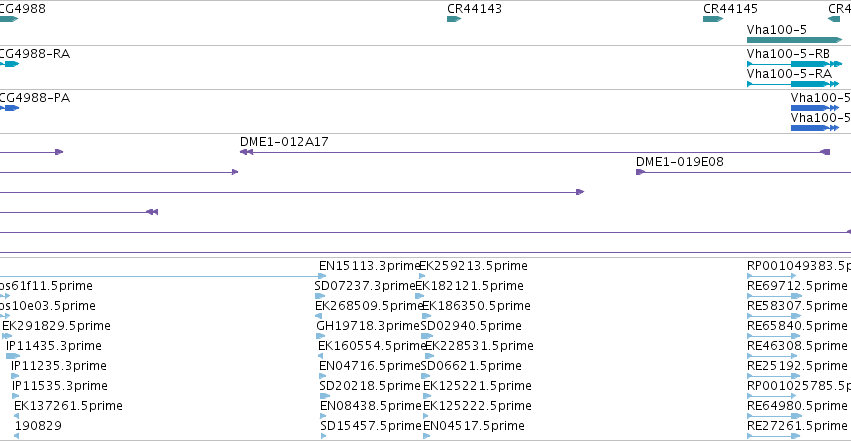The image size is (851, 441).
Task: Click the IP11535.3prime EST label
Action: [x=60, y=386]
